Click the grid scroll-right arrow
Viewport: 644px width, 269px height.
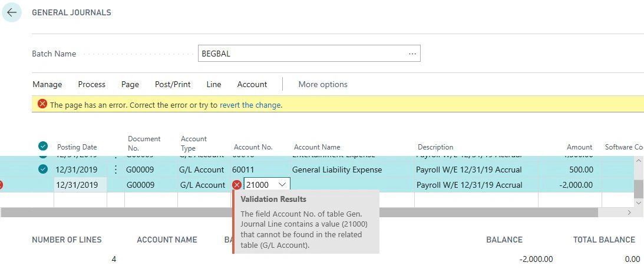(x=629, y=212)
